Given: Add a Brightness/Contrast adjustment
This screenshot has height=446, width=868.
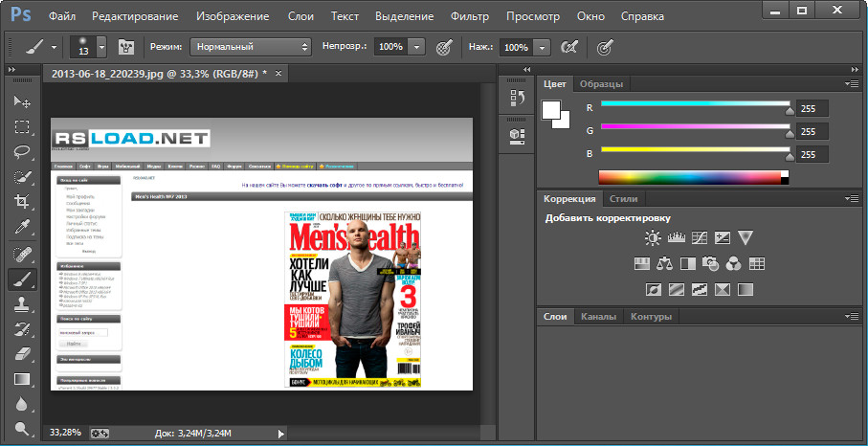Looking at the screenshot, I should [654, 238].
